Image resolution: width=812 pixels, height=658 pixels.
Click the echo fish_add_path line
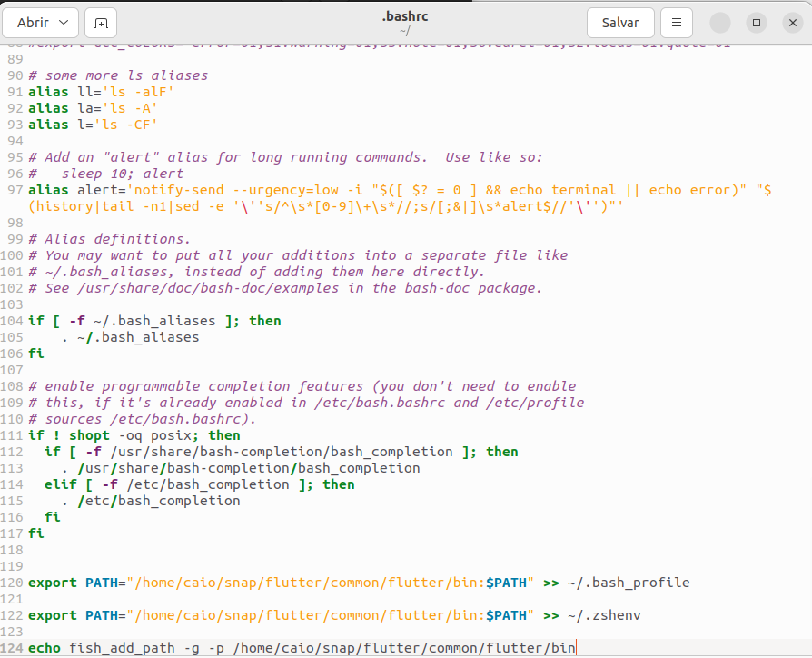(x=302, y=648)
